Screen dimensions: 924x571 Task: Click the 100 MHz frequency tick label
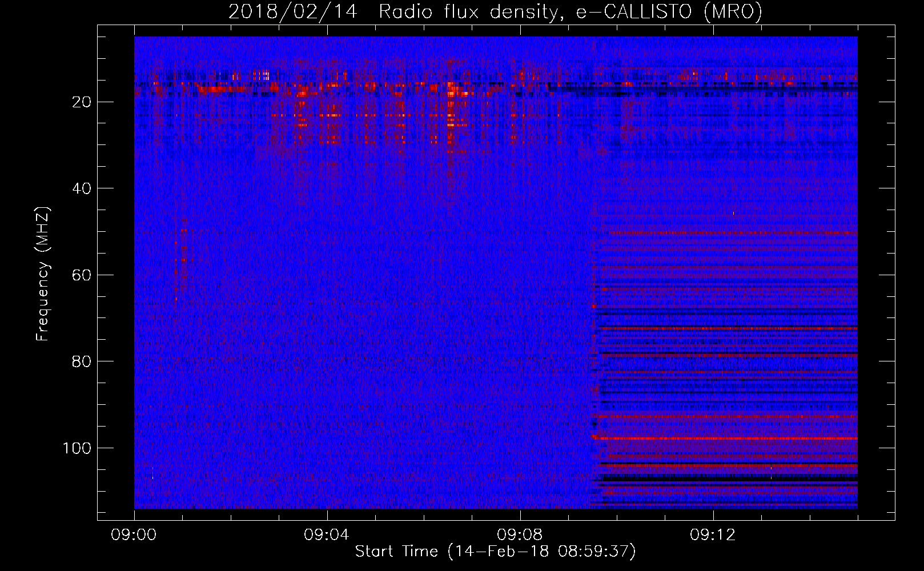tap(77, 448)
